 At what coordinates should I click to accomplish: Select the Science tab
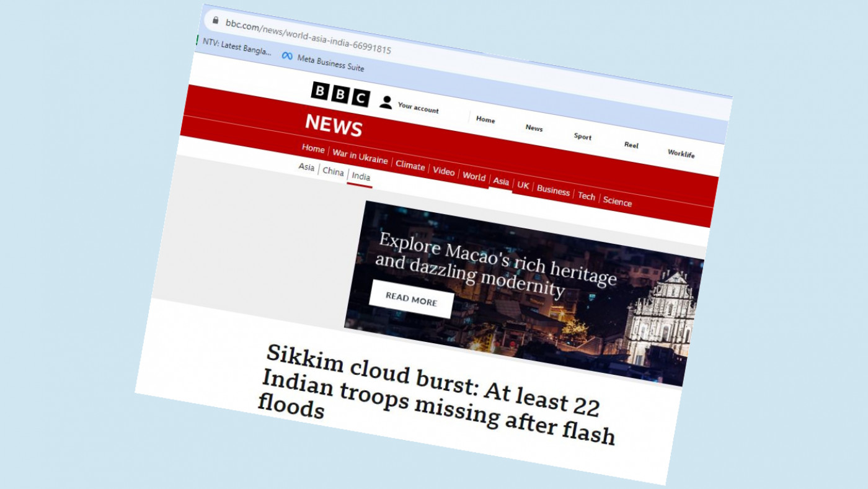(618, 202)
